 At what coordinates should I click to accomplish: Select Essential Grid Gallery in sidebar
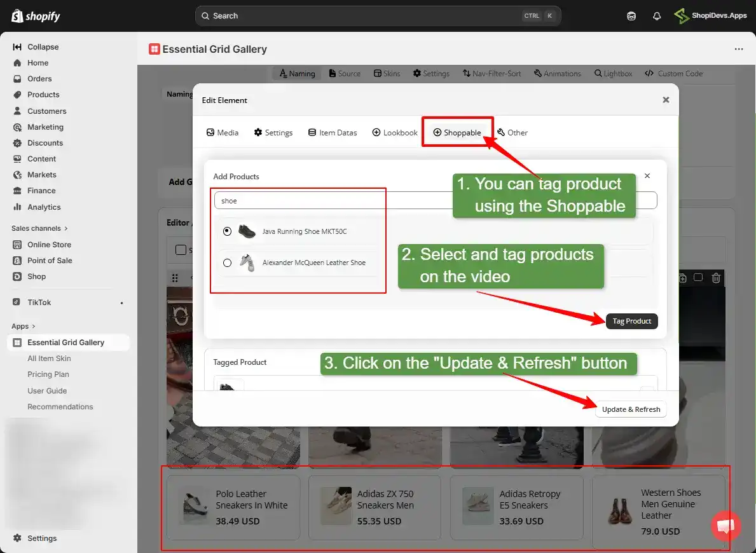tap(69, 343)
